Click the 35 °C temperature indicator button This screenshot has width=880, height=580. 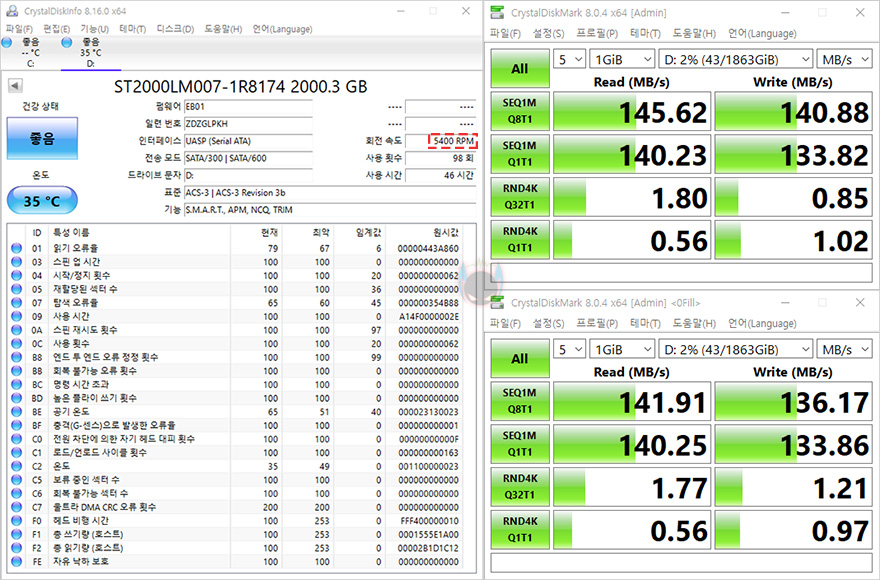tap(42, 200)
